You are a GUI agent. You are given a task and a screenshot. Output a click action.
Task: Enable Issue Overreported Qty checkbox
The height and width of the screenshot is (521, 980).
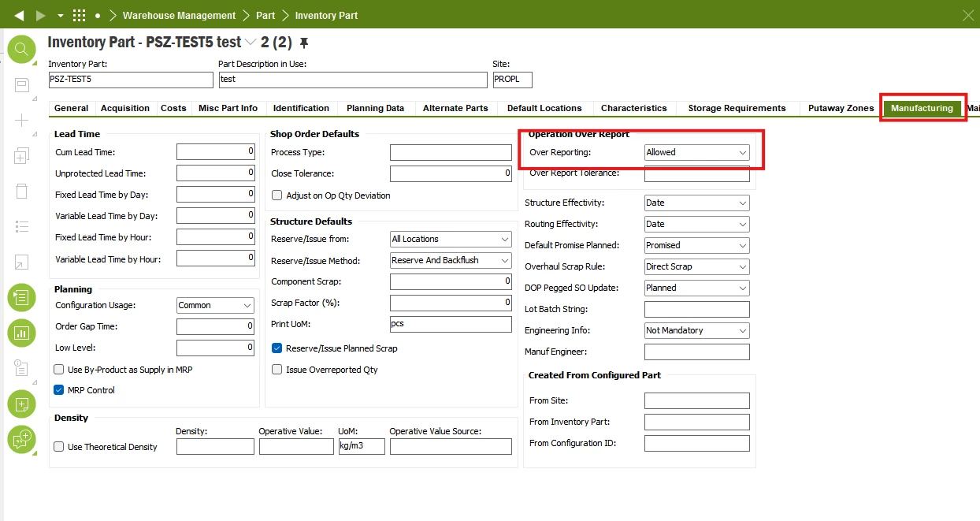(x=277, y=370)
